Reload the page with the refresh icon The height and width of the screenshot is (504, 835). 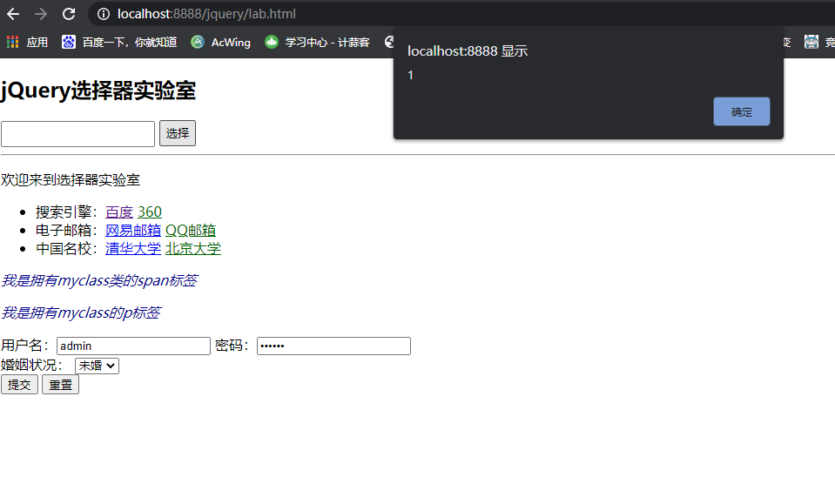[x=69, y=14]
